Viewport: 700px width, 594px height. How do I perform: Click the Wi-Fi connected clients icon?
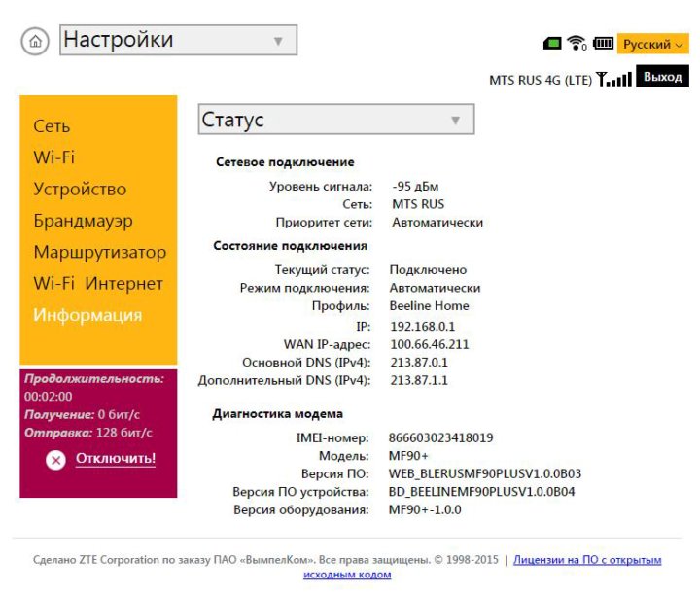(x=577, y=44)
